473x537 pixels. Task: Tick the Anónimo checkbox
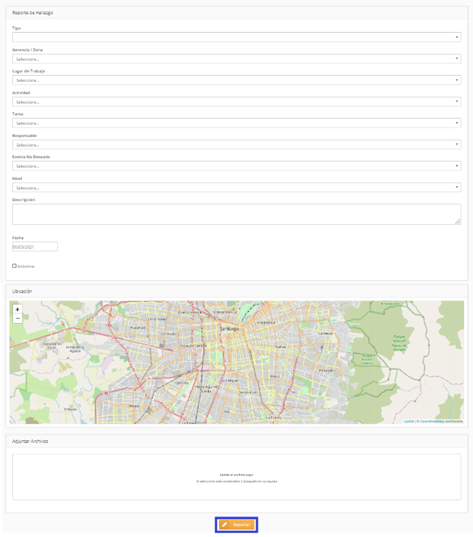[14, 266]
